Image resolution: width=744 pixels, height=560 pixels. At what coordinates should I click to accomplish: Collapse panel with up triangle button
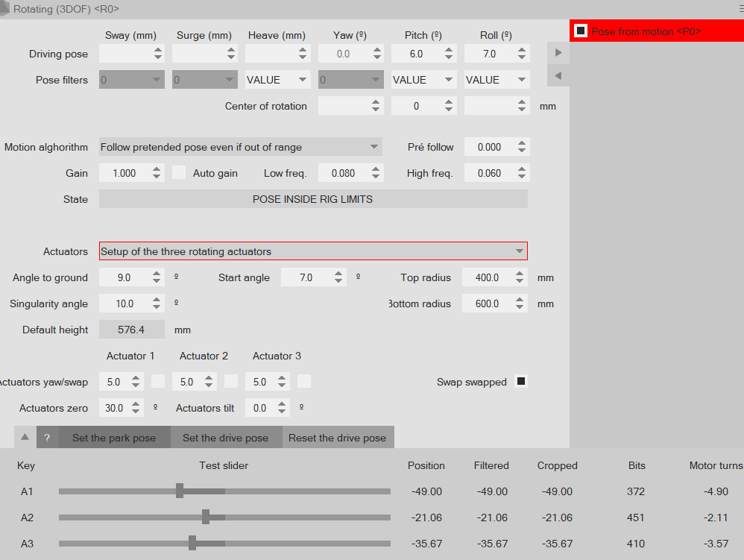pos(25,438)
